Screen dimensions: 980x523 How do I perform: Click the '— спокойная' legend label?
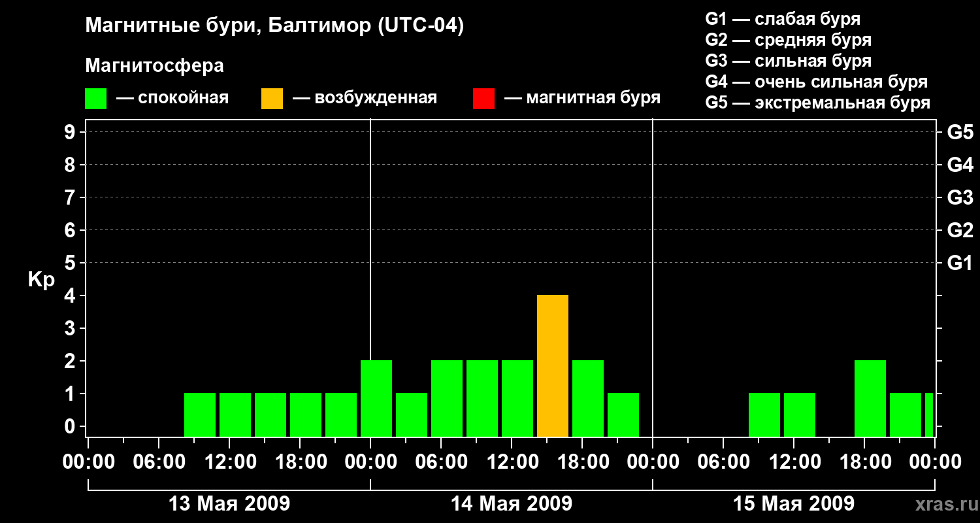(172, 98)
